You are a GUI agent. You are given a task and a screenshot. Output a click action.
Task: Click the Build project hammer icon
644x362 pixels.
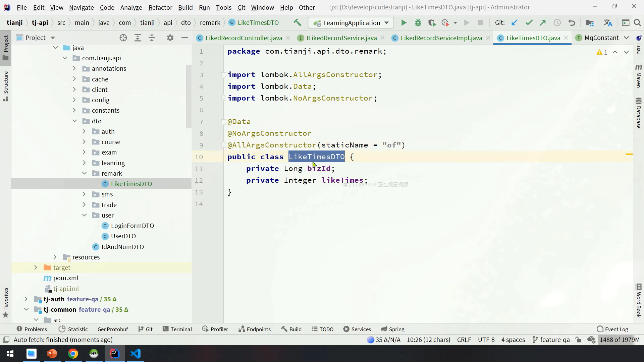pos(297,23)
